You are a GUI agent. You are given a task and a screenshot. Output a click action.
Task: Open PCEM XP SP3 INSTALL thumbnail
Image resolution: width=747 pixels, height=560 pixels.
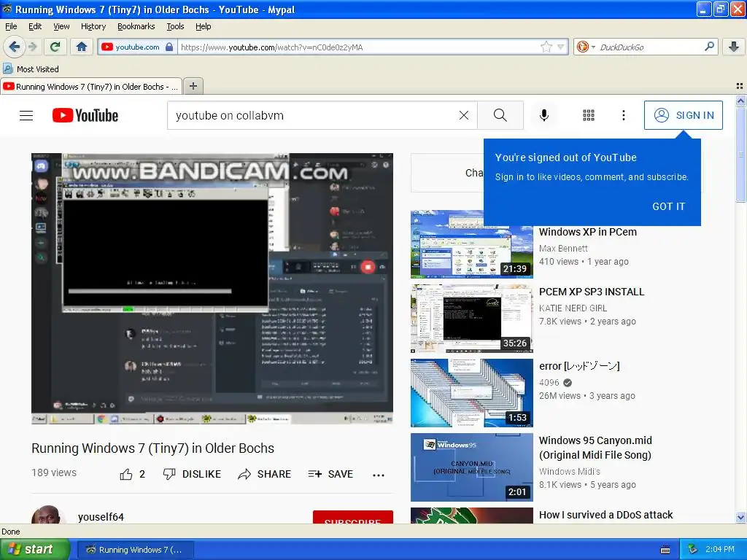[472, 319]
